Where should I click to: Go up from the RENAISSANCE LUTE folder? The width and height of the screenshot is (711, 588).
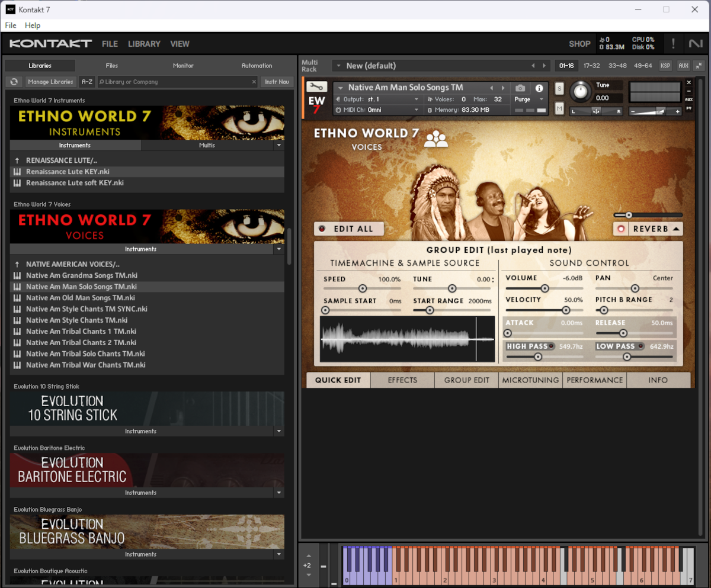tap(17, 160)
